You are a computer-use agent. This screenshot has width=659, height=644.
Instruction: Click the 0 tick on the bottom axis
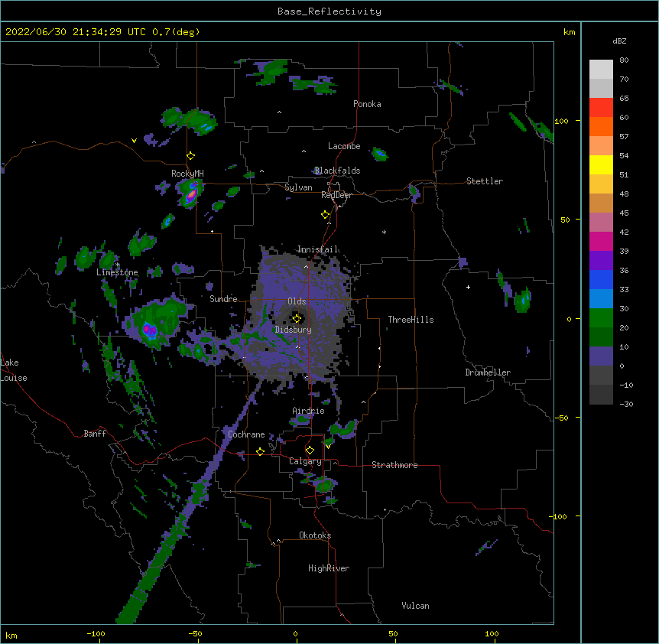tap(295, 633)
